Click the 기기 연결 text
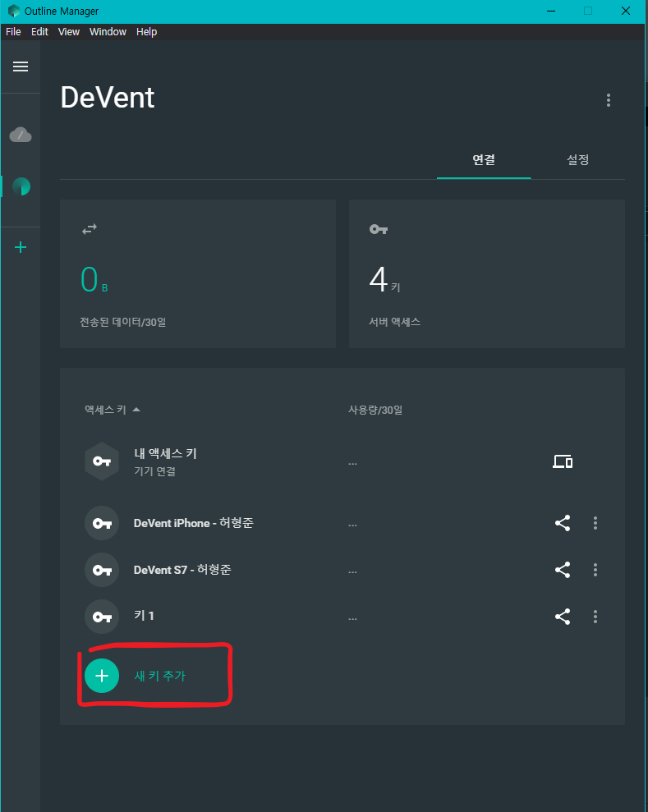Viewport: 648px width, 812px height. click(155, 471)
